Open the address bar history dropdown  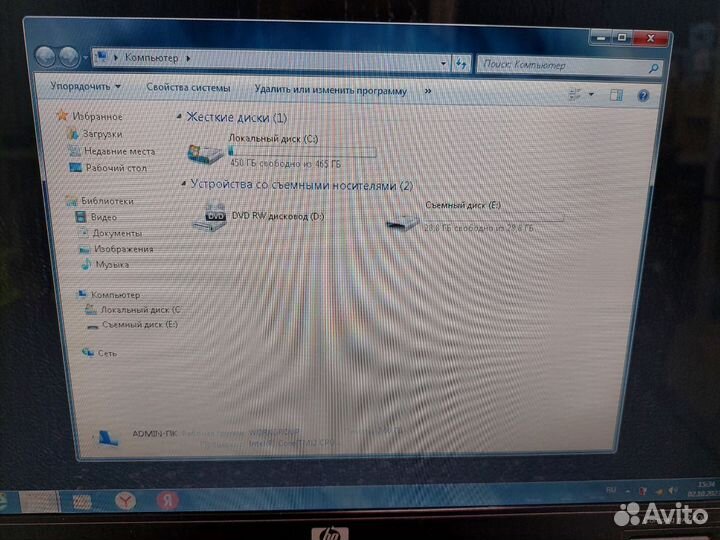point(443,63)
